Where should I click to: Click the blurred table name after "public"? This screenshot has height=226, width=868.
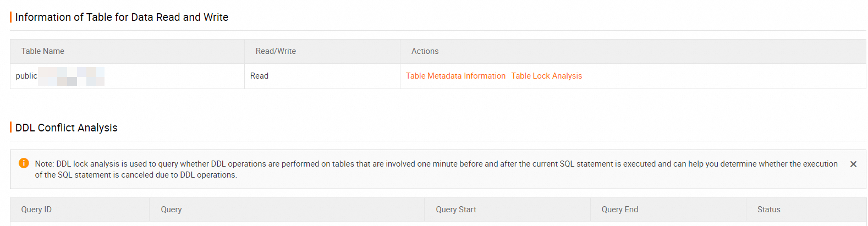pyautogui.click(x=72, y=76)
